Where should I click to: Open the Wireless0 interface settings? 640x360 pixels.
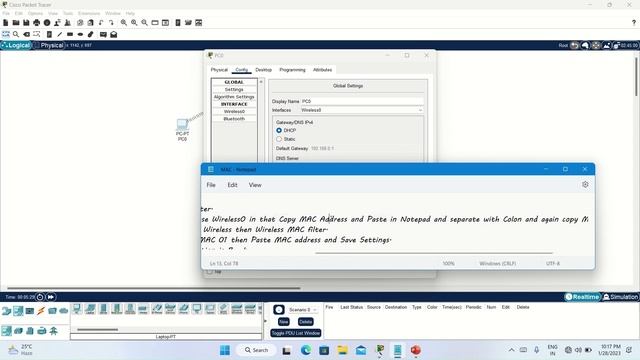[x=234, y=111]
